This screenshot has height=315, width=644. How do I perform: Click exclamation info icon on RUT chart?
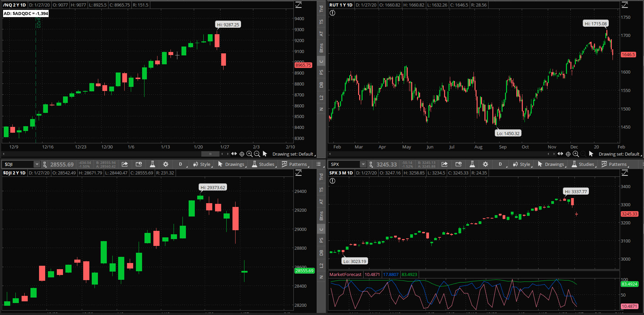click(332, 13)
